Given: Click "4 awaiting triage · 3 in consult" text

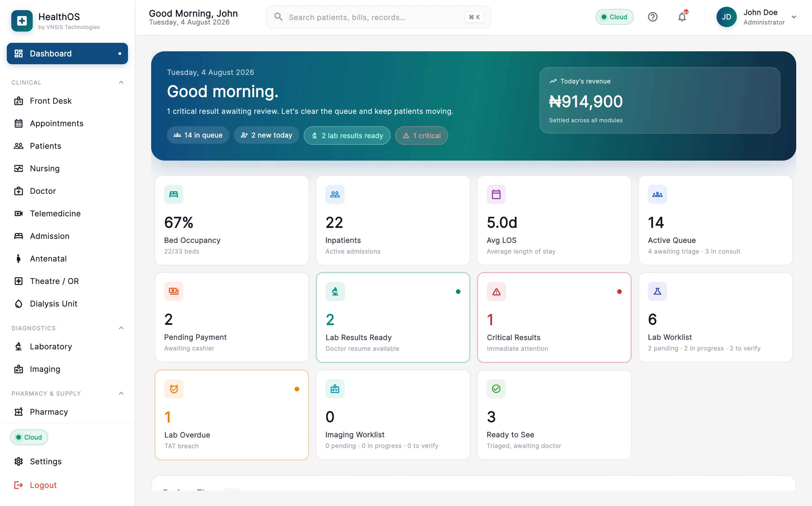Looking at the screenshot, I should [x=694, y=251].
